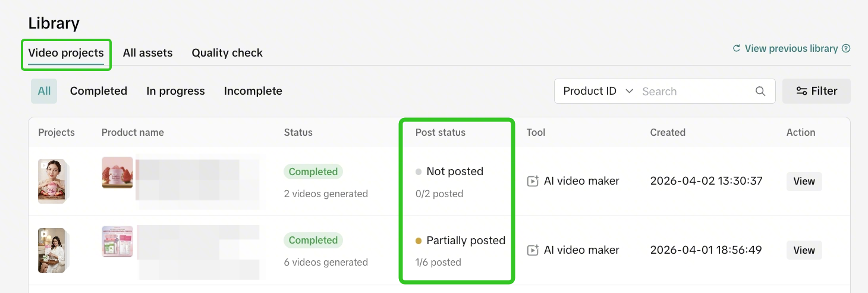This screenshot has height=293, width=868.
Task: Expand the Product ID chevron arrow
Action: point(629,91)
